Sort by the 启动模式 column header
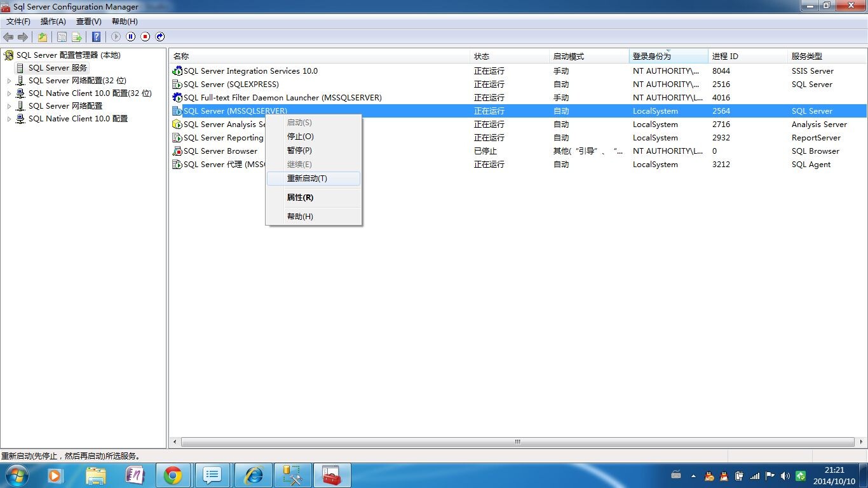 (589, 57)
